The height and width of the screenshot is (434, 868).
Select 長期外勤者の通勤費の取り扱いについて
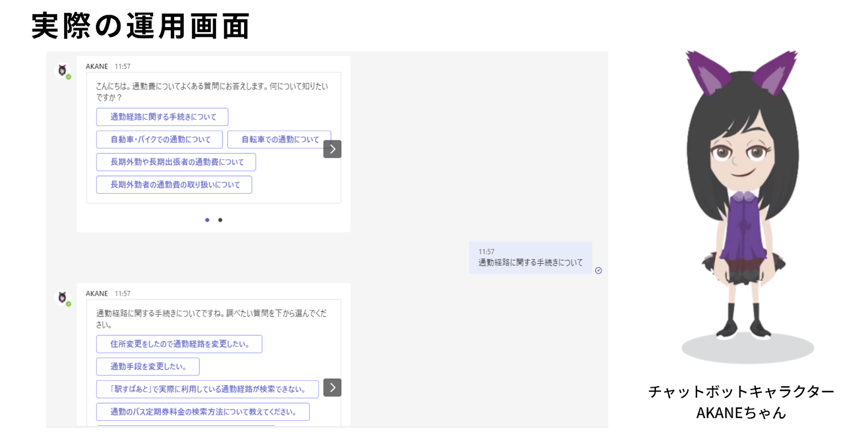tap(174, 185)
